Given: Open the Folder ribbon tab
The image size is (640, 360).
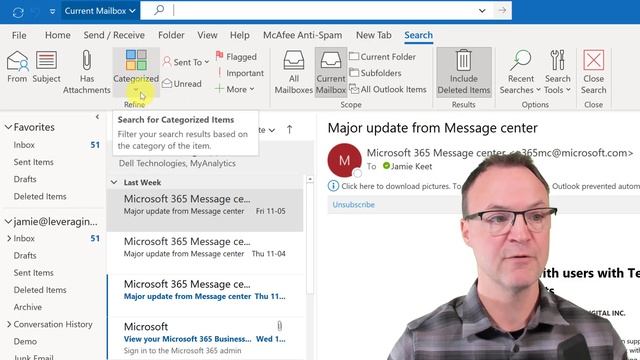Looking at the screenshot, I should click(x=171, y=36).
